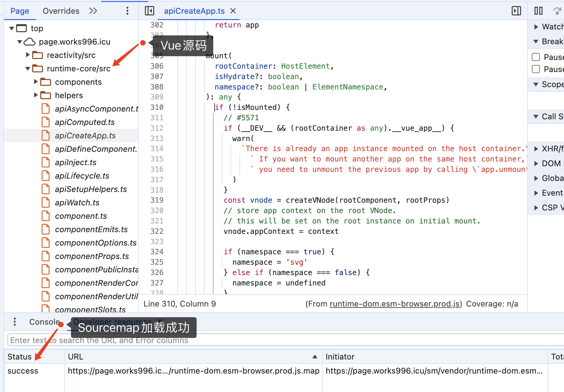Screen dimensions: 564x392
Task: Click line number 310 in the gutter
Action: point(157,107)
